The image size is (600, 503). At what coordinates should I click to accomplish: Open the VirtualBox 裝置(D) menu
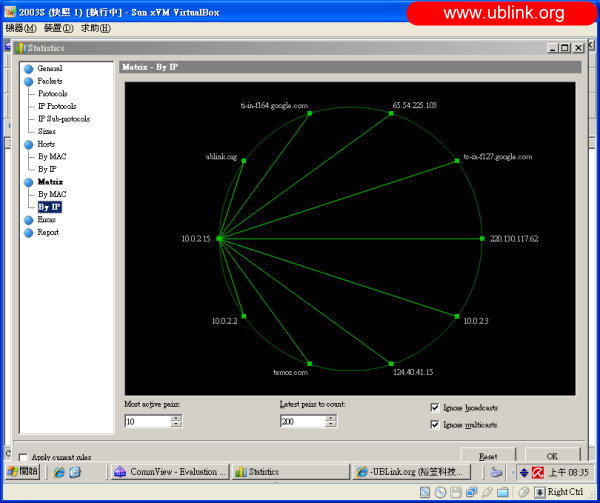coord(59,28)
